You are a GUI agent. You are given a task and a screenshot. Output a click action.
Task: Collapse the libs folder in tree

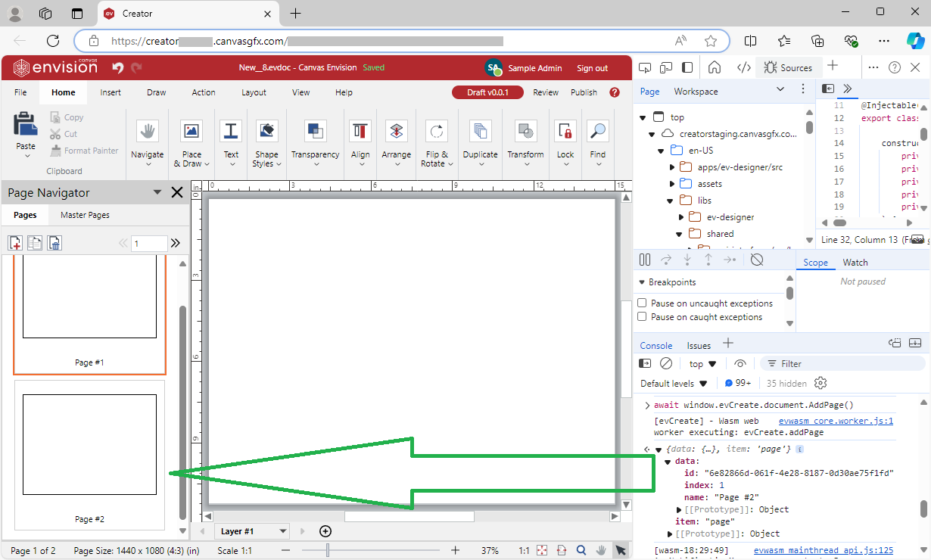tap(670, 201)
